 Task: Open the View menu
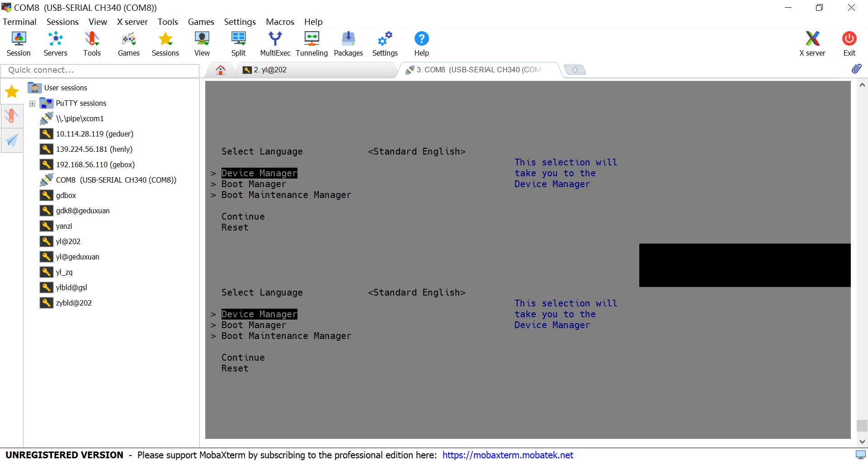tap(98, 22)
